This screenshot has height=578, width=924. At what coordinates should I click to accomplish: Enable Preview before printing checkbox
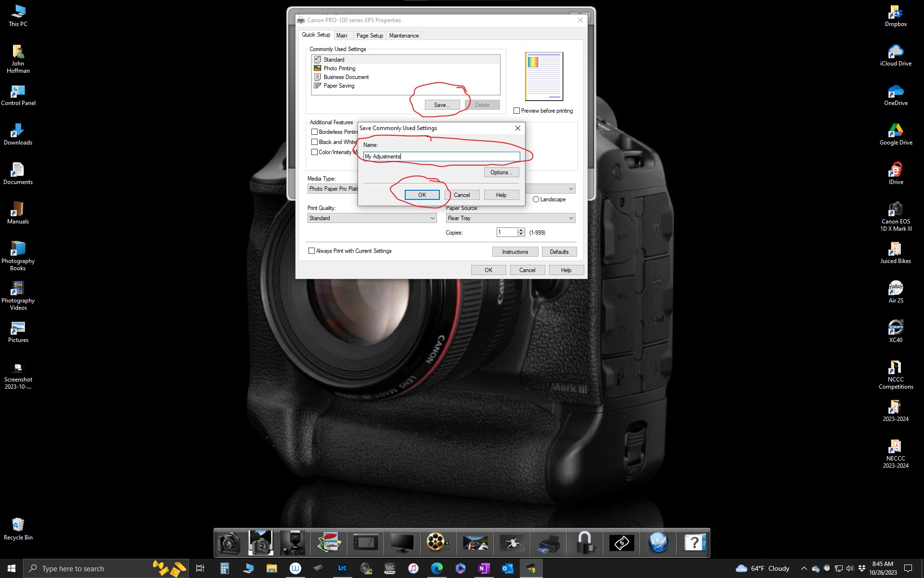click(x=517, y=111)
